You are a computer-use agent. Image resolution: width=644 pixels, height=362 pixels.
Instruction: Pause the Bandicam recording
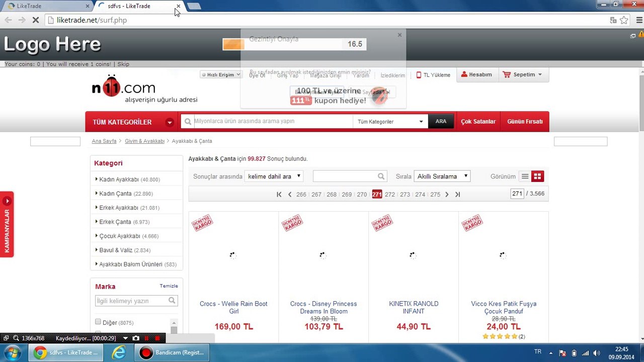(x=146, y=338)
